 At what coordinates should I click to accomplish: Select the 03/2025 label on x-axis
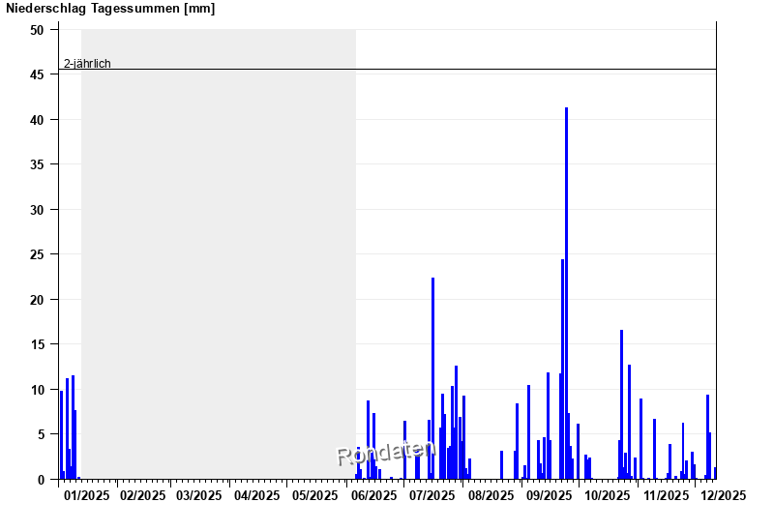199,496
